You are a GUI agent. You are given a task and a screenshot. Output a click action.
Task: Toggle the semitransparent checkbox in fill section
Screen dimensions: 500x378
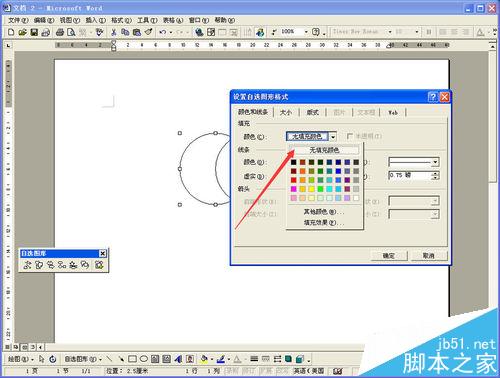click(350, 136)
